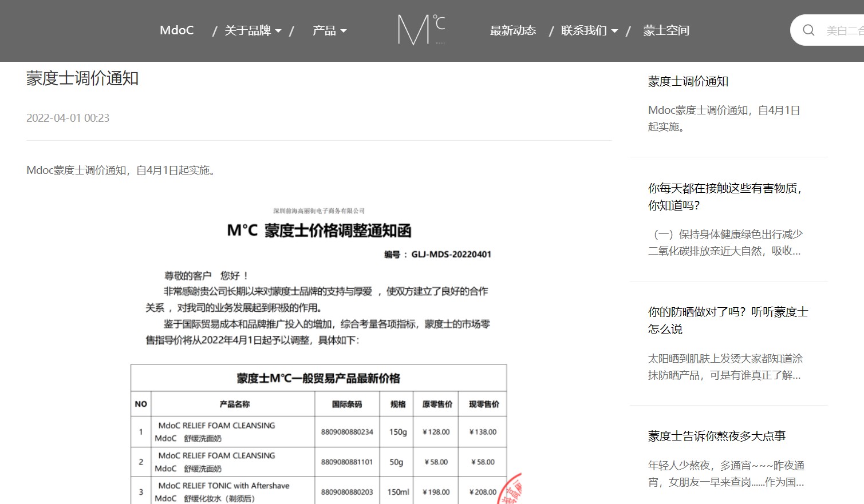Open the 联系我们 menu

pyautogui.click(x=584, y=30)
